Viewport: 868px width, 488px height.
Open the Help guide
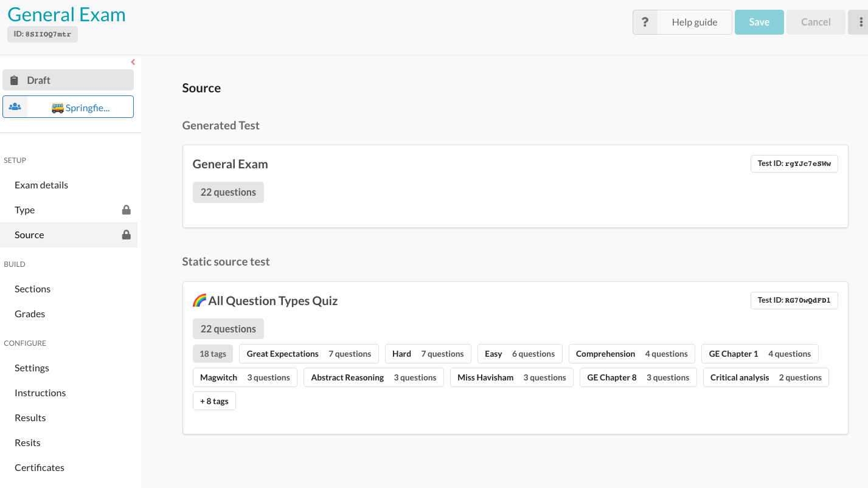click(x=694, y=22)
